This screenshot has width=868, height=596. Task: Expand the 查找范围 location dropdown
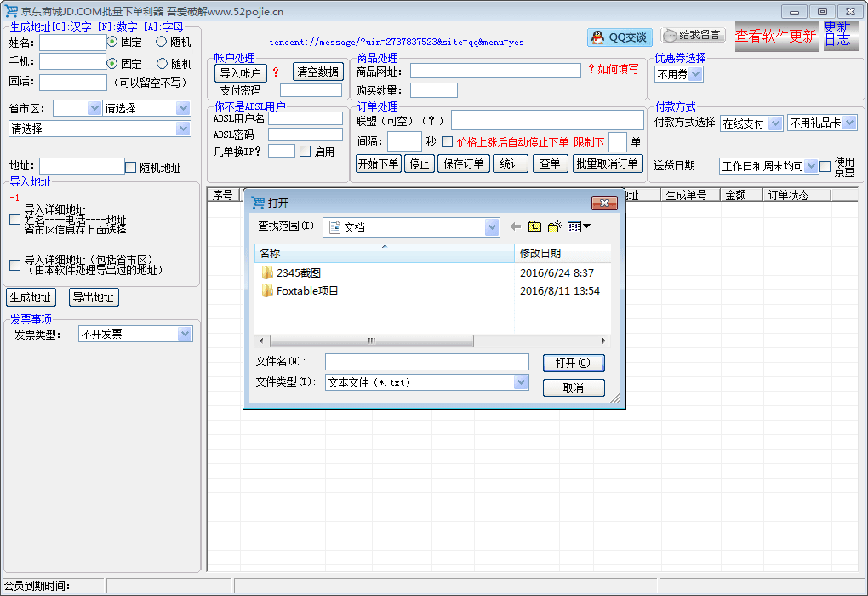[x=492, y=227]
